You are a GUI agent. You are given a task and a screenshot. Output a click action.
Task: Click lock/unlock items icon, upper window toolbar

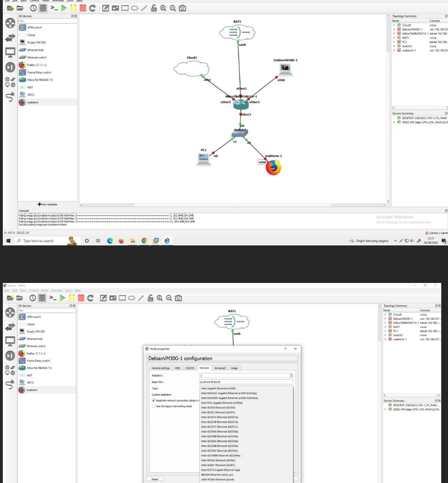(153, 8)
